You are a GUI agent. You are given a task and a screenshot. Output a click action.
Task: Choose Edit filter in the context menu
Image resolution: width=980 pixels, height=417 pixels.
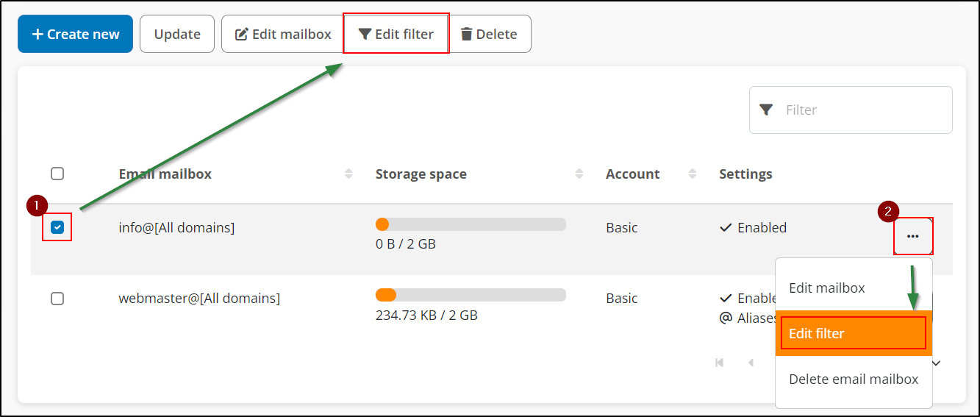(x=817, y=333)
